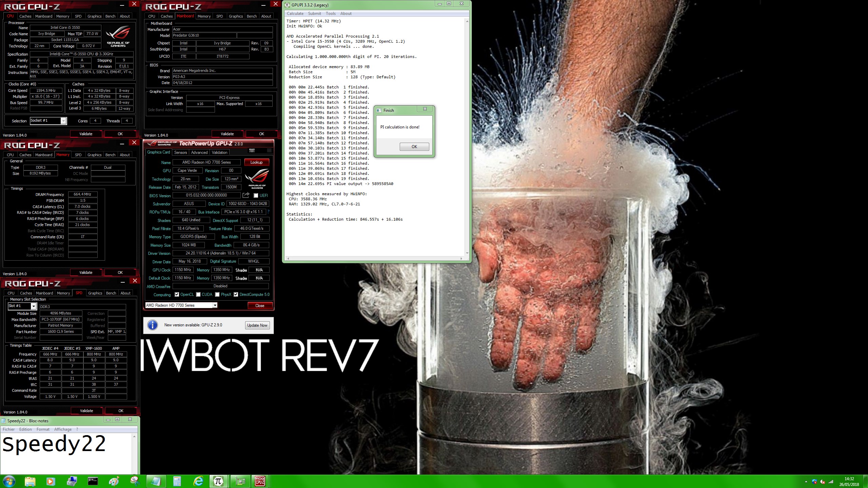Open the network signal tray icon
The width and height of the screenshot is (868, 488).
[831, 482]
